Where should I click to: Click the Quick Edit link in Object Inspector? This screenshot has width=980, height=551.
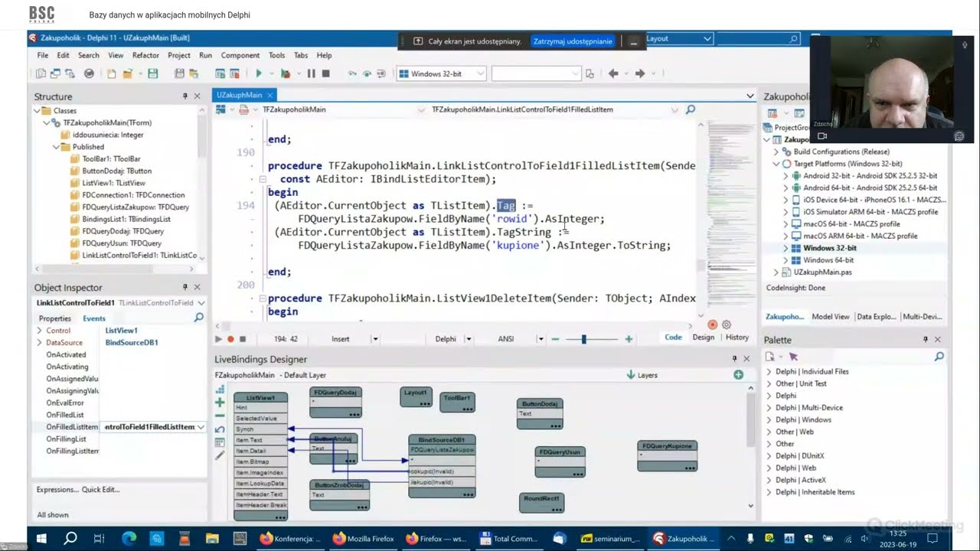[x=101, y=490]
